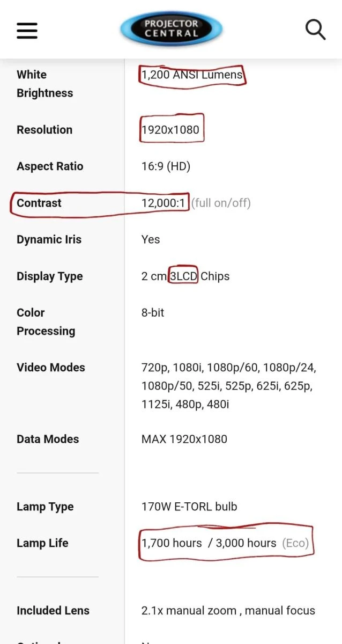Click the Projector Central logo
This screenshot has height=644, width=342.
pos(171,29)
